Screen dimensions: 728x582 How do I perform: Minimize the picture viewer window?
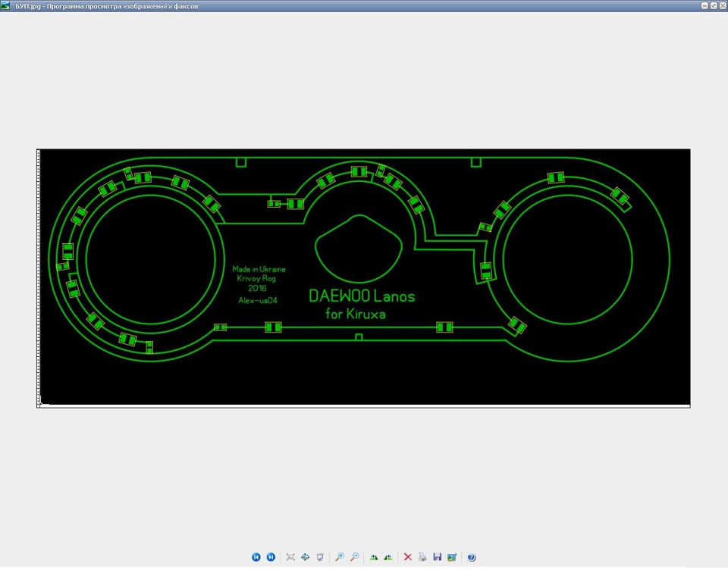pyautogui.click(x=704, y=5)
